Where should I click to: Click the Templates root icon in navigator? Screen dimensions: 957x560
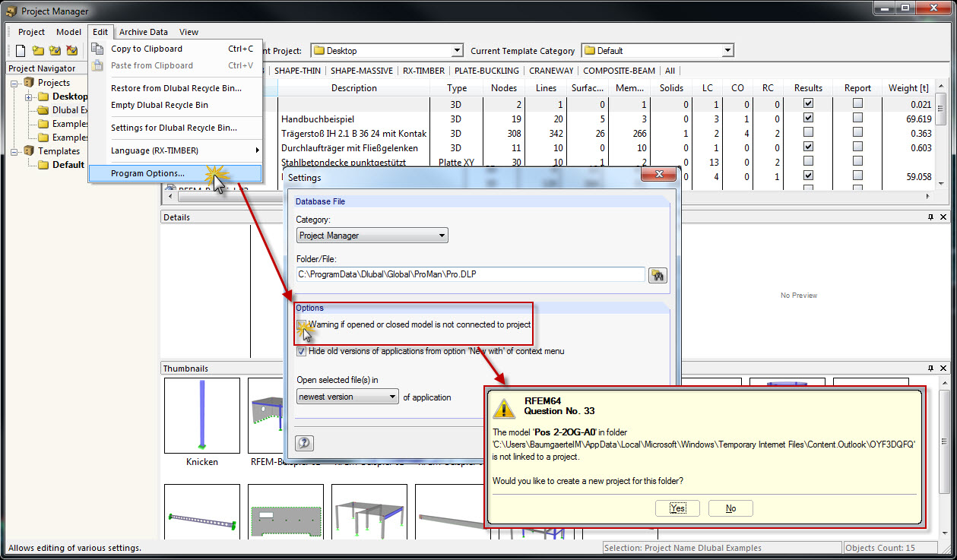[x=29, y=151]
